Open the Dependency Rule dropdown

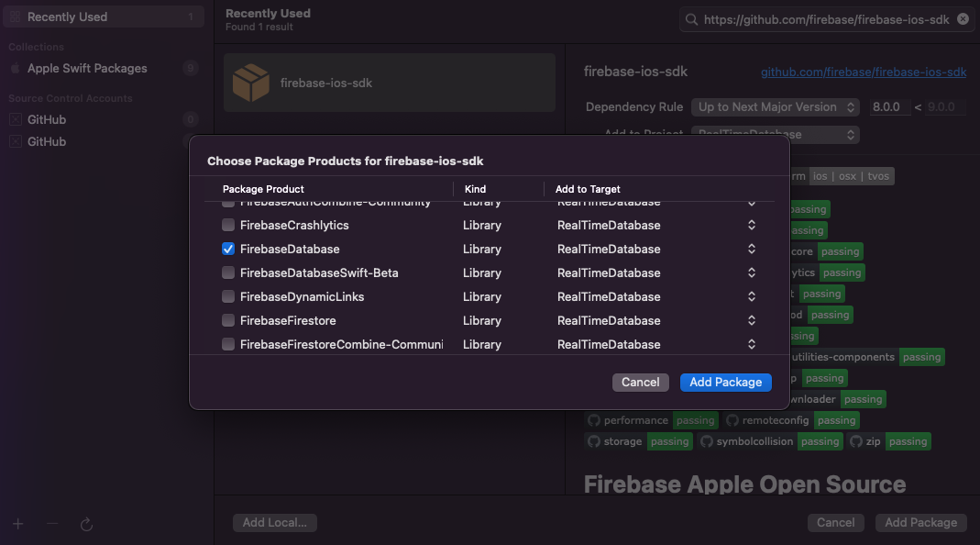(775, 107)
